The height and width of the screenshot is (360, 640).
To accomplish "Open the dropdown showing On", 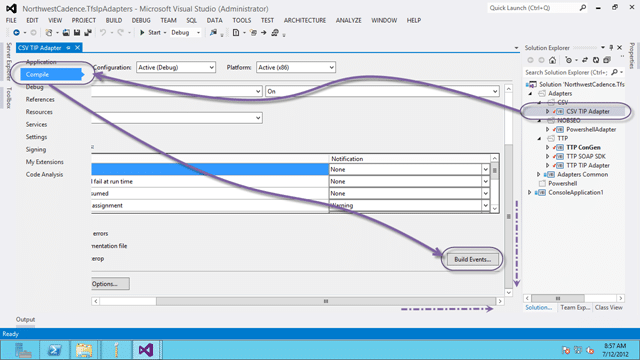I will pos(382,91).
